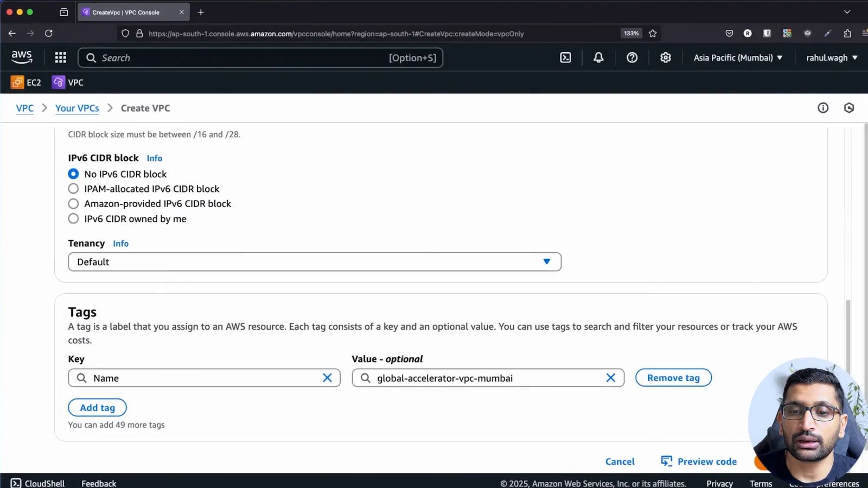Open the settings gear in AWS header
868x488 pixels.
(666, 57)
